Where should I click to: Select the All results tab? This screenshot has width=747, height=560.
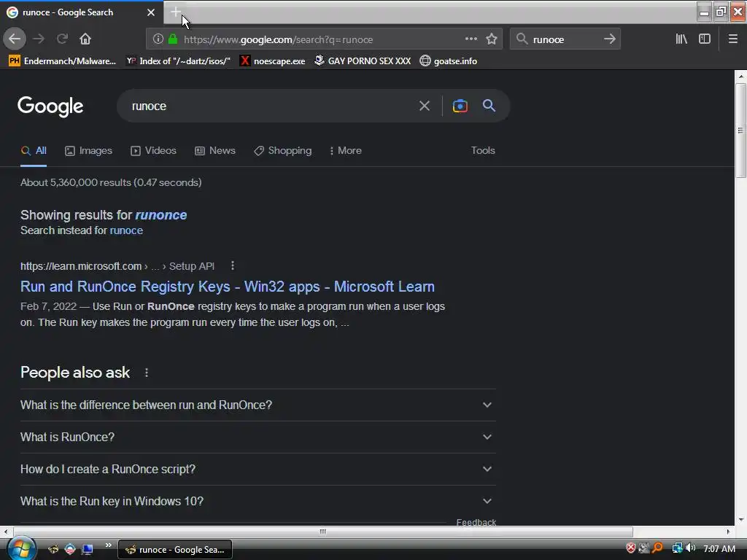34,150
